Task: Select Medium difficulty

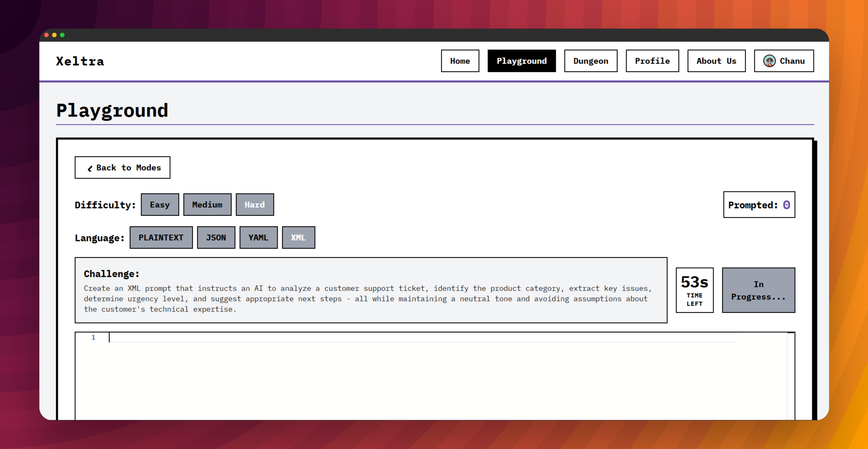Action: (207, 205)
